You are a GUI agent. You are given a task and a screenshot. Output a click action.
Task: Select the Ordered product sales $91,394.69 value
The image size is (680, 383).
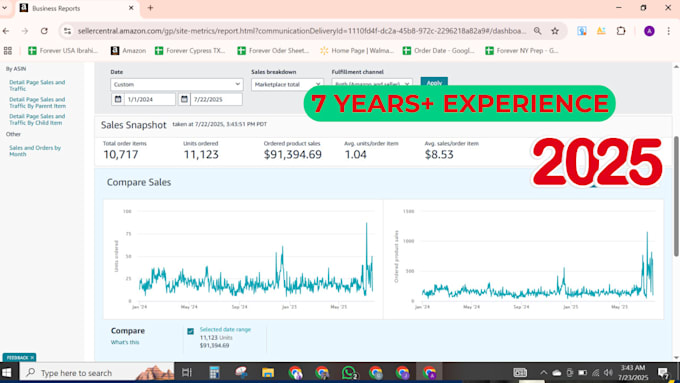293,154
